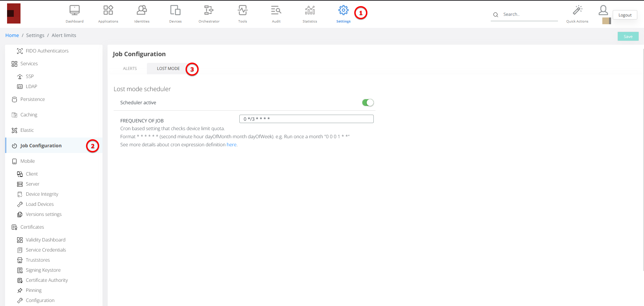The image size is (644, 306).
Task: Open the cron expression 'here' link
Action: coord(232,145)
